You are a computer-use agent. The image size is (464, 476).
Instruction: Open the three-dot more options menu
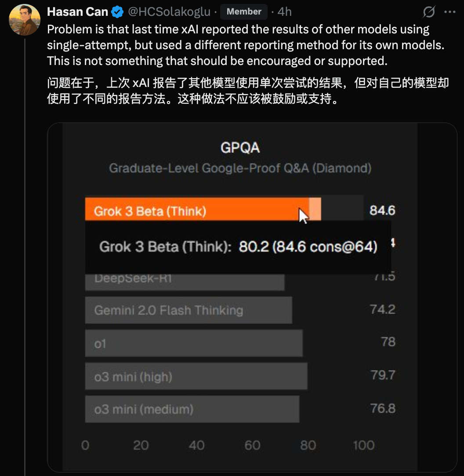click(449, 12)
